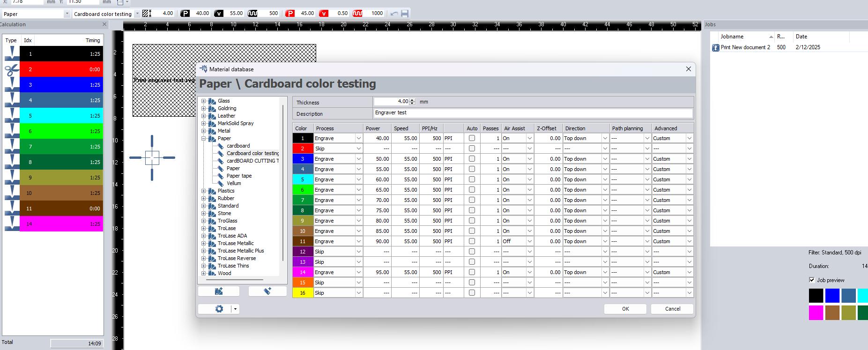Image resolution: width=868 pixels, height=350 pixels.
Task: Uncheck the Job preview checkbox
Action: pyautogui.click(x=812, y=280)
